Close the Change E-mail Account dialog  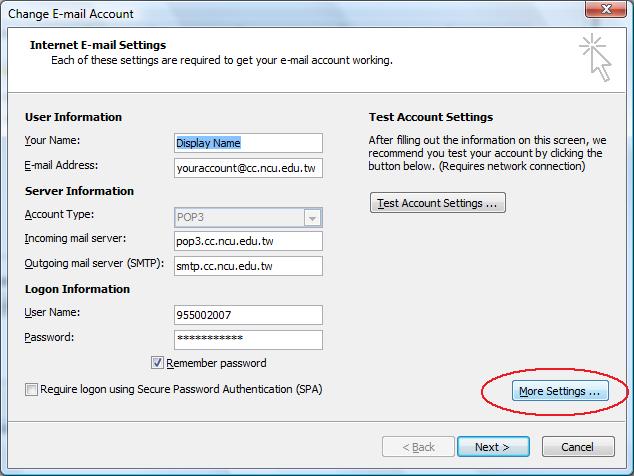click(603, 13)
